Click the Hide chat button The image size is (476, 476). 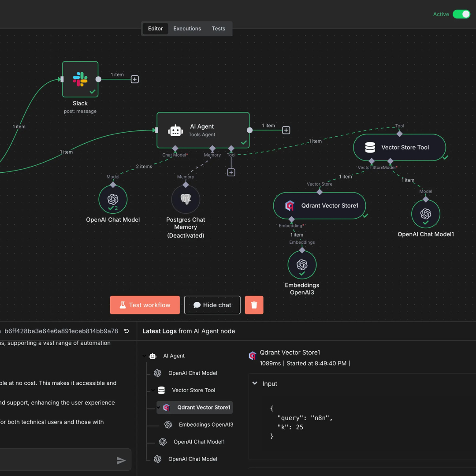coord(212,305)
